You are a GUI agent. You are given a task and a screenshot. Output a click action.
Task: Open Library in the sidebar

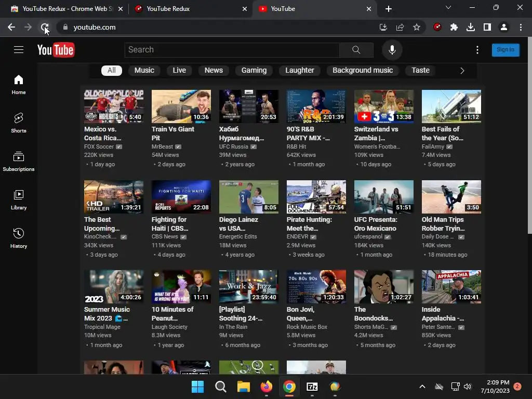pos(19,200)
